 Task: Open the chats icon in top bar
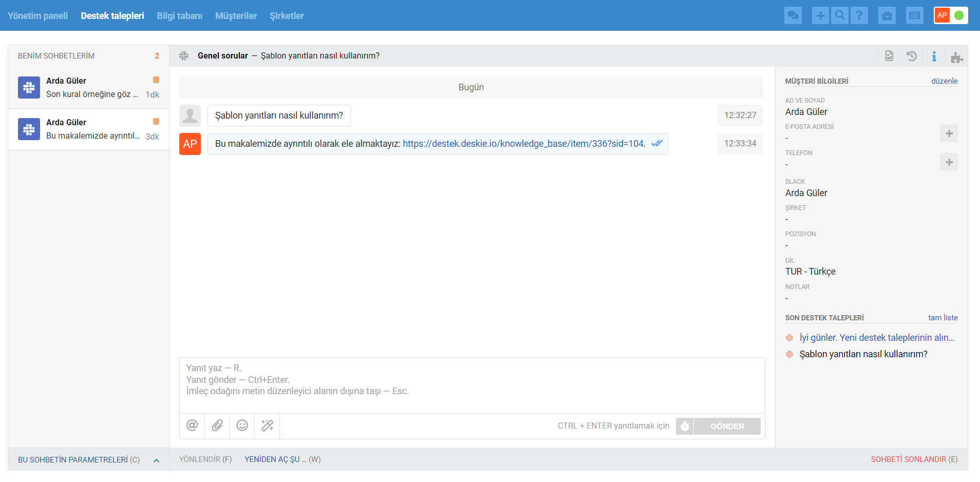pyautogui.click(x=793, y=15)
